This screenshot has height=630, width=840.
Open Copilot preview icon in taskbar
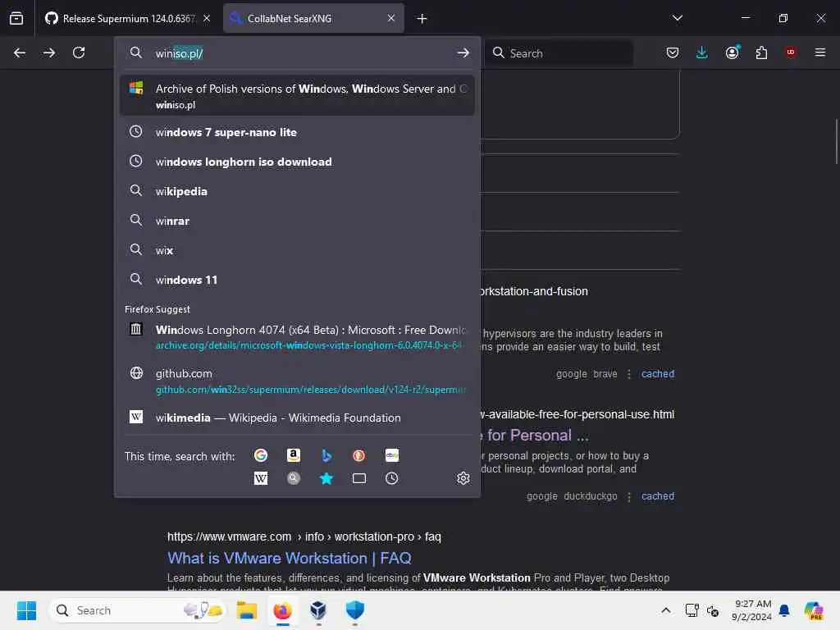coord(814,610)
